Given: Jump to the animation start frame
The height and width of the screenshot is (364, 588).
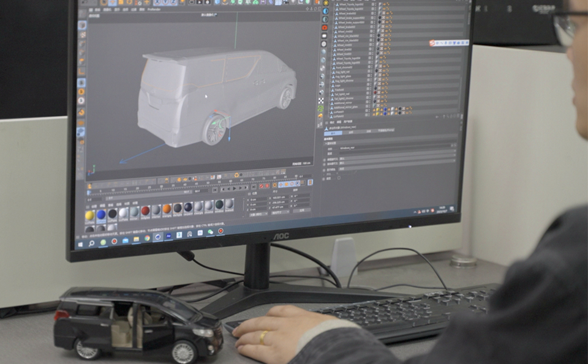Looking at the screenshot, I should (x=215, y=190).
